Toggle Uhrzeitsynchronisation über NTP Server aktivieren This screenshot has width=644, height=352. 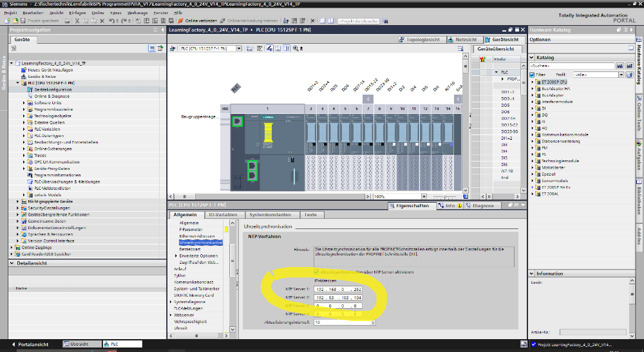pyautogui.click(x=316, y=272)
